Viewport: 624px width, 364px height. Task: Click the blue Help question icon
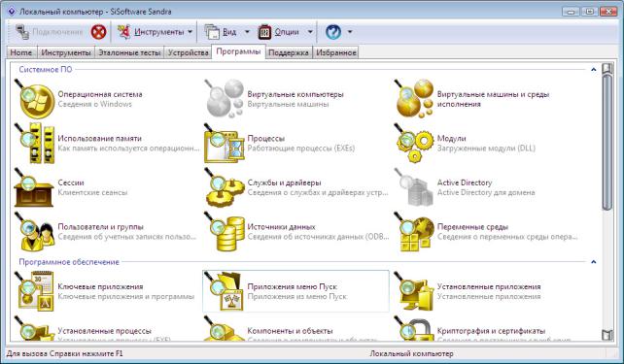(x=333, y=32)
